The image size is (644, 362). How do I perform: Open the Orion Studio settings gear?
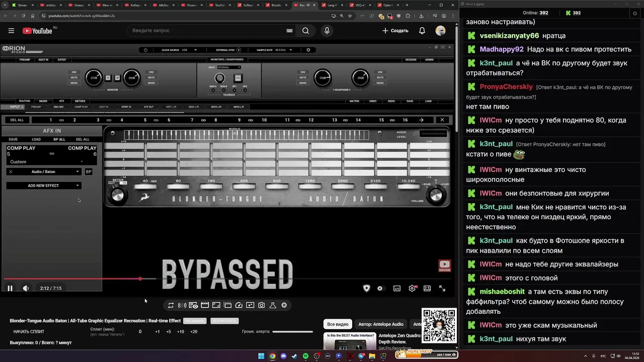pos(308,50)
